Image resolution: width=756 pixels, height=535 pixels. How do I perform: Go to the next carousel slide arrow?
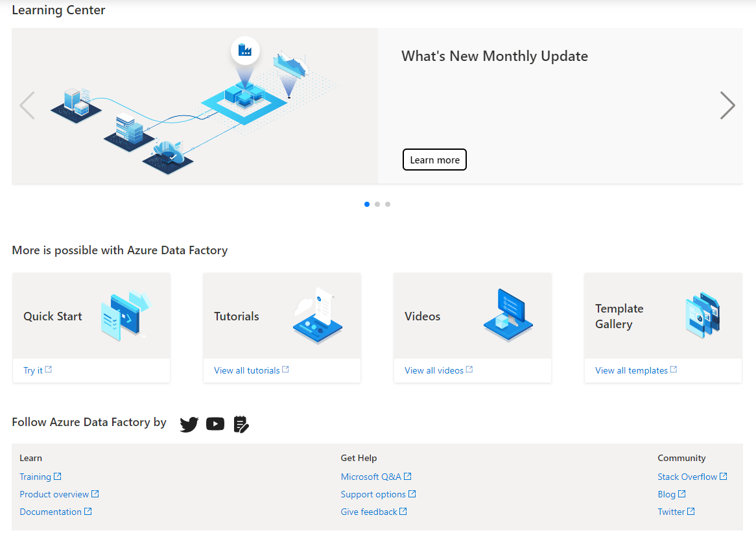click(x=727, y=105)
